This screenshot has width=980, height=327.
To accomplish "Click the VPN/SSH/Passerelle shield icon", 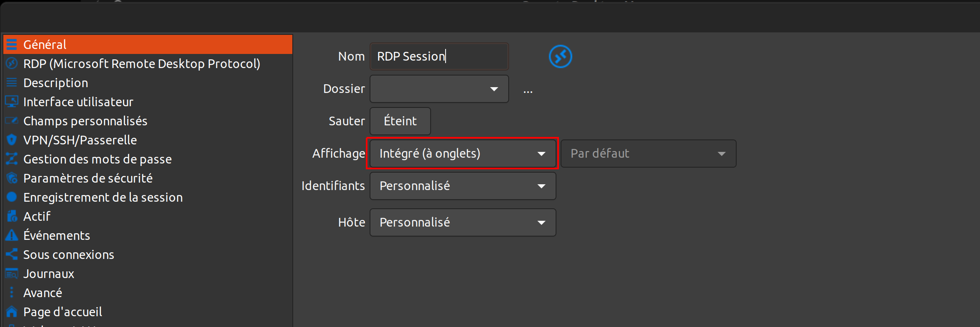I will tap(12, 140).
